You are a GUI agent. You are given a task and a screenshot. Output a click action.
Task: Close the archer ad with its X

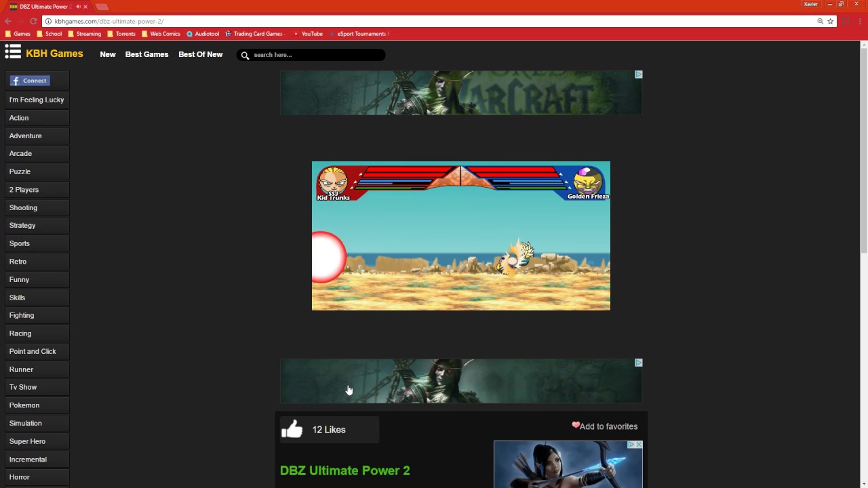tap(639, 445)
